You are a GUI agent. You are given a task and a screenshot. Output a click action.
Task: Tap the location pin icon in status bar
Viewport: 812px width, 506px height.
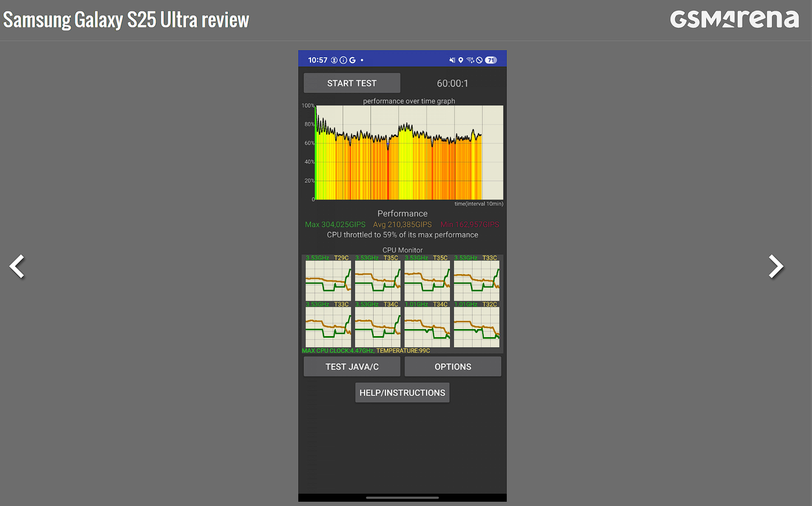pos(461,60)
